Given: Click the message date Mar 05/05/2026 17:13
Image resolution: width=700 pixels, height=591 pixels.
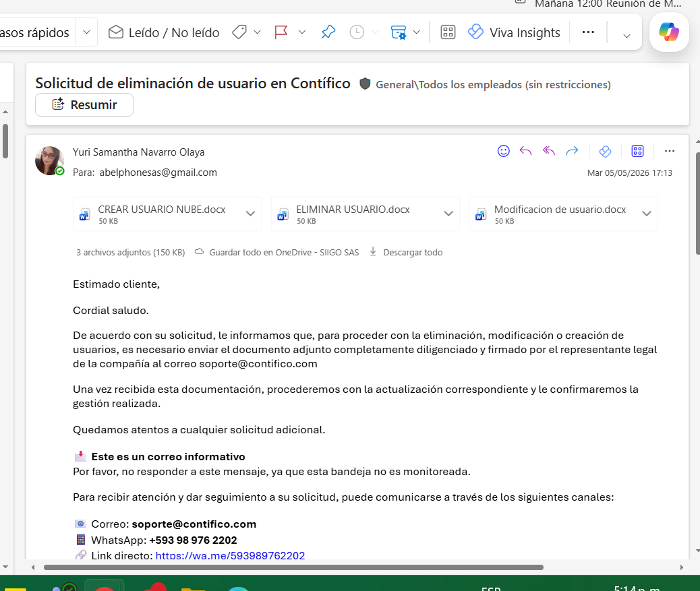Looking at the screenshot, I should coord(629,173).
